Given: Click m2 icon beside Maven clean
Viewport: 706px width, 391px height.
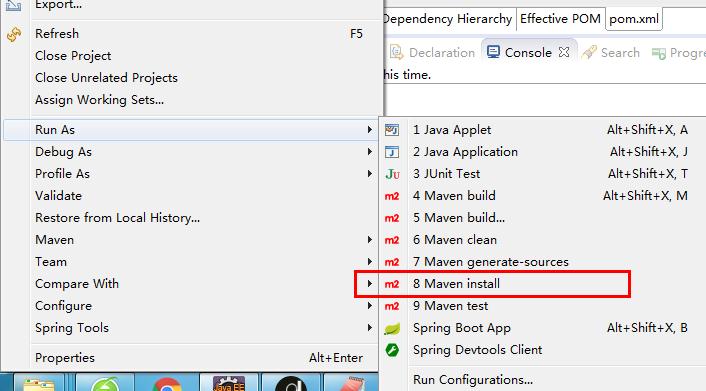Looking at the screenshot, I should tap(392, 241).
